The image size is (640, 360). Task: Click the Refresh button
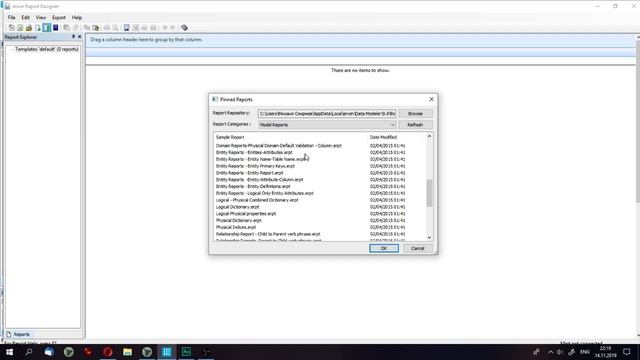click(x=416, y=124)
